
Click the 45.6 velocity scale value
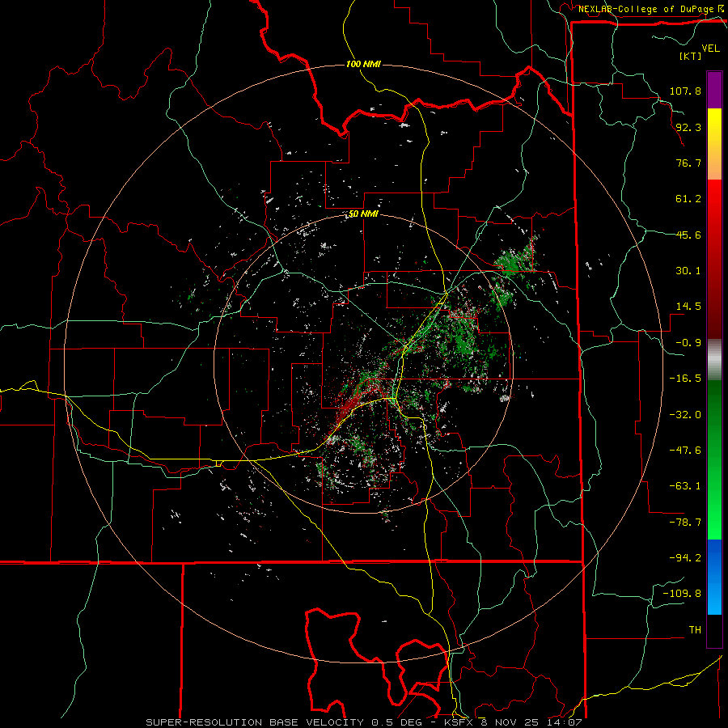click(x=688, y=235)
